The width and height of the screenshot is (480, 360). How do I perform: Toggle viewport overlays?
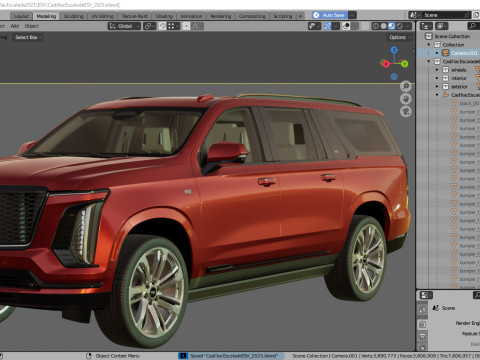click(x=346, y=26)
